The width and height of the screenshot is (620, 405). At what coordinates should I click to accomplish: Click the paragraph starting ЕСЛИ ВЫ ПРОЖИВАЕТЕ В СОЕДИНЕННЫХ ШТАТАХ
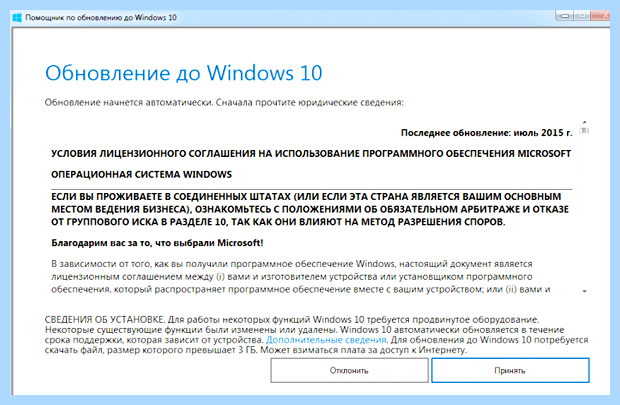310,209
